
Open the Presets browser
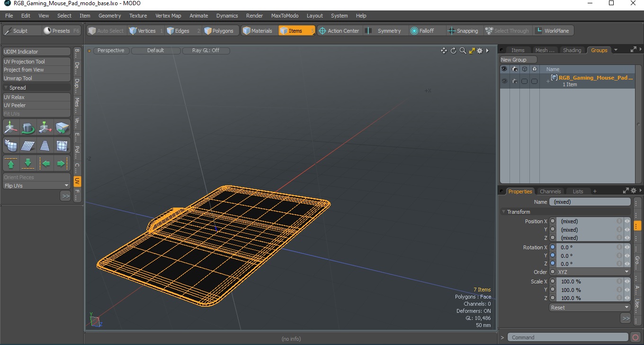(x=62, y=31)
